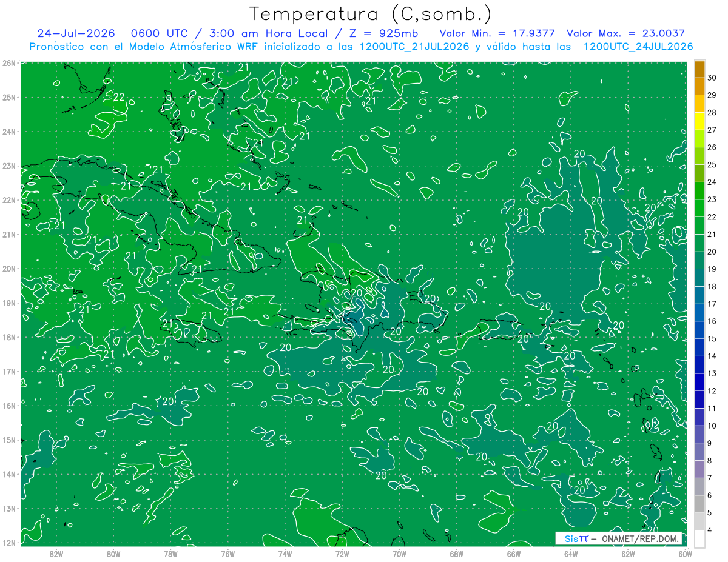This screenshot has height=562, width=728.
Task: Click the "70W" longitude axis label
Action: pos(399,554)
